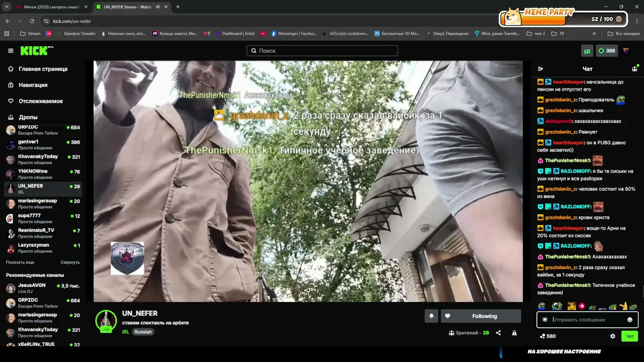This screenshot has height=362, width=644.
Task: Send message with green Чат button
Action: click(x=629, y=336)
